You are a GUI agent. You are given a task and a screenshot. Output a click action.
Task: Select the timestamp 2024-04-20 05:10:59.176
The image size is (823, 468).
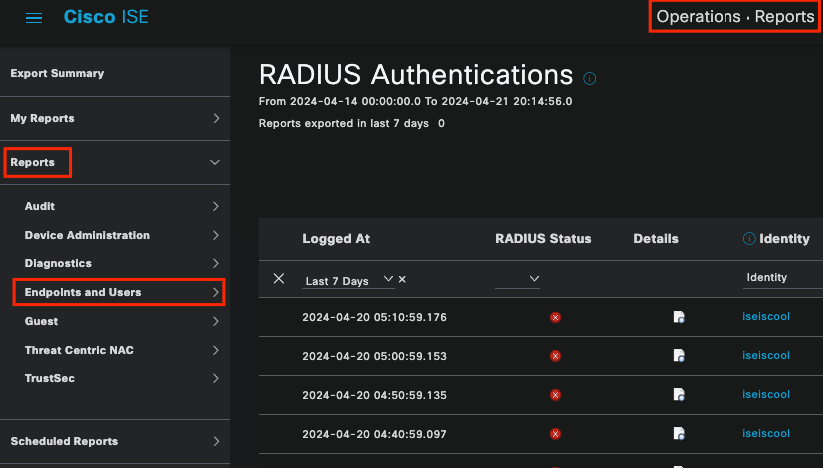coord(374,317)
